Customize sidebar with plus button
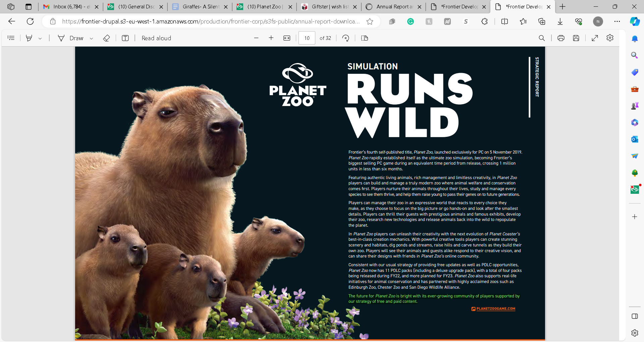This screenshot has width=644, height=342. [x=635, y=217]
